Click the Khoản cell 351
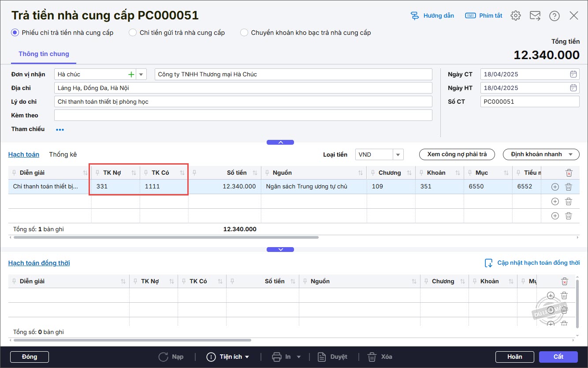588x368 pixels. [439, 187]
